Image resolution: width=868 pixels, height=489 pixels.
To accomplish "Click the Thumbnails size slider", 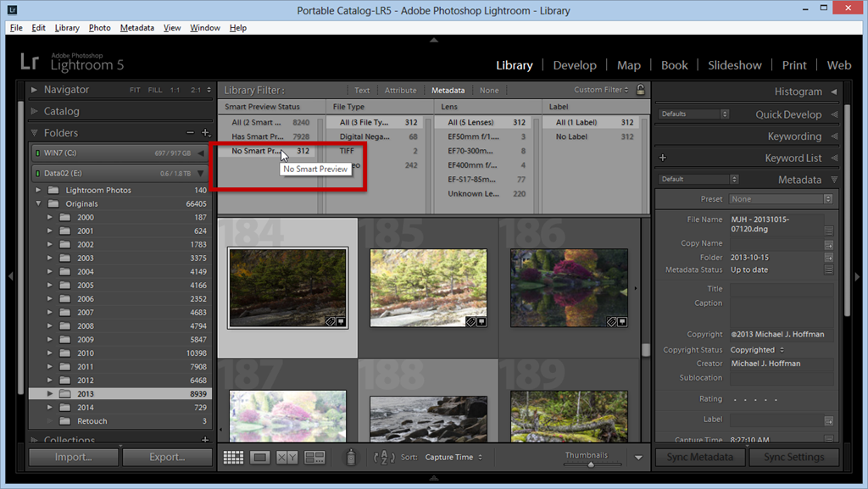I will [591, 464].
